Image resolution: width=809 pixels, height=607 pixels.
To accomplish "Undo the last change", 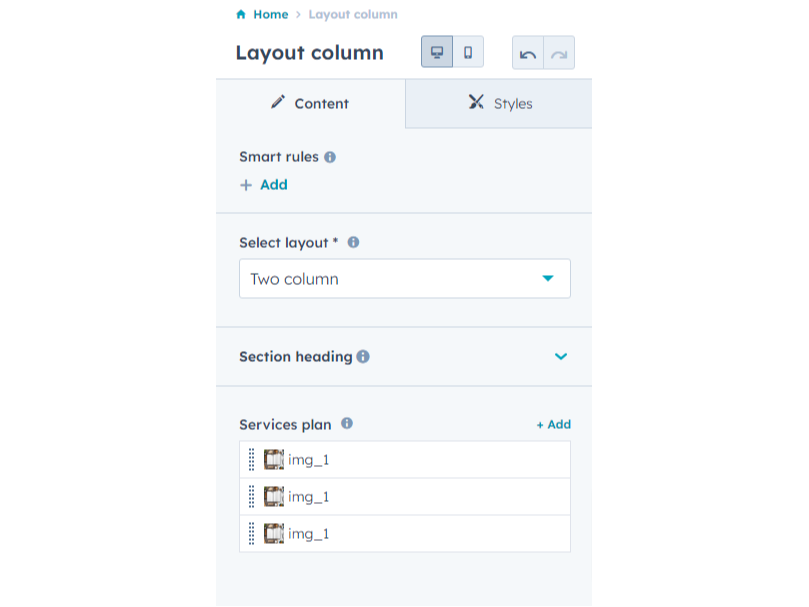I will click(x=527, y=51).
